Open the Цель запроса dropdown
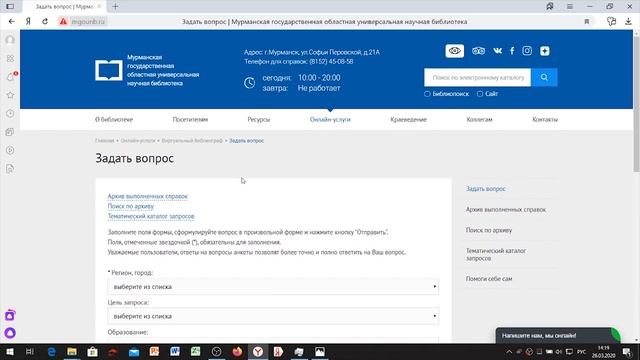The height and width of the screenshot is (360, 640). click(x=273, y=316)
